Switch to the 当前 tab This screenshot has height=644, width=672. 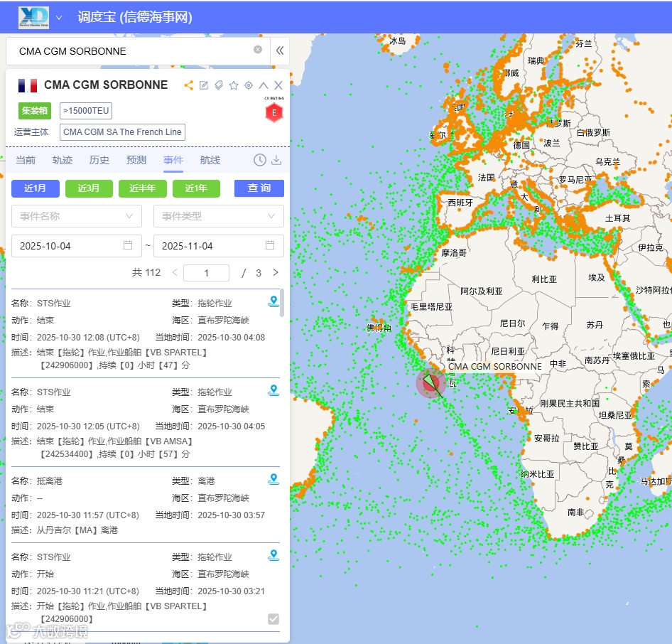[26, 160]
